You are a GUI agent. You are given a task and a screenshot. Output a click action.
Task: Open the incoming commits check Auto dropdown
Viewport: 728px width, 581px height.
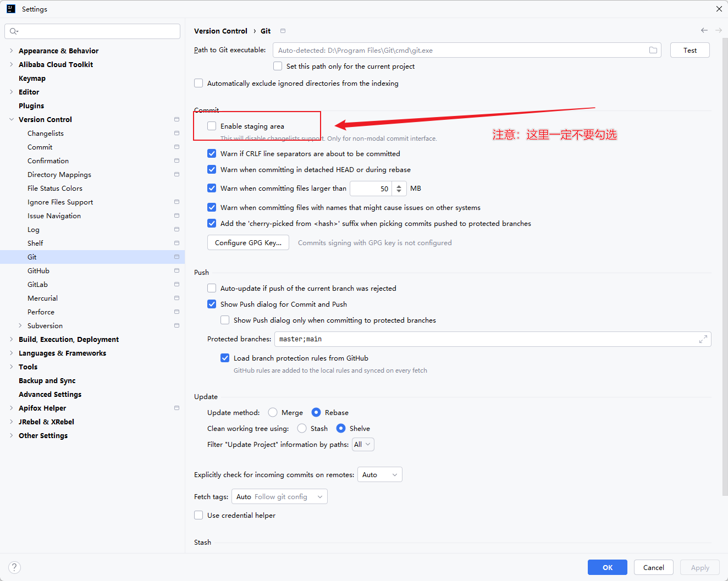[x=379, y=474]
